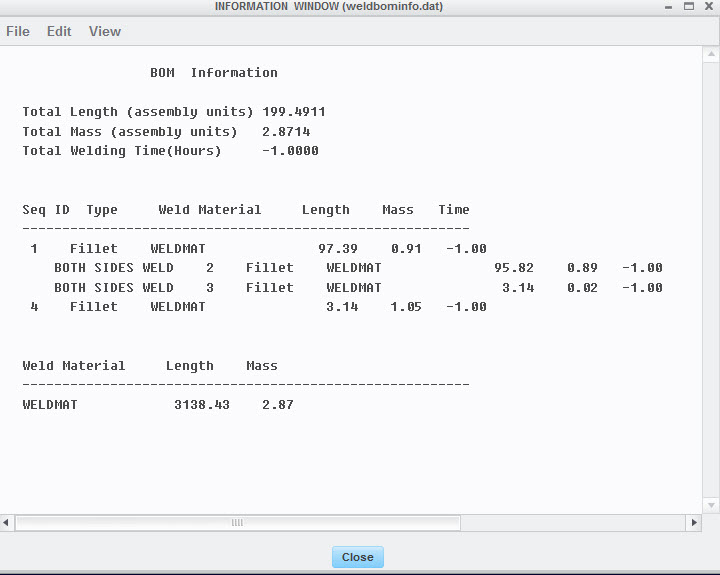Select mass 1.05 in sequence 4
The image size is (720, 575).
click(406, 307)
